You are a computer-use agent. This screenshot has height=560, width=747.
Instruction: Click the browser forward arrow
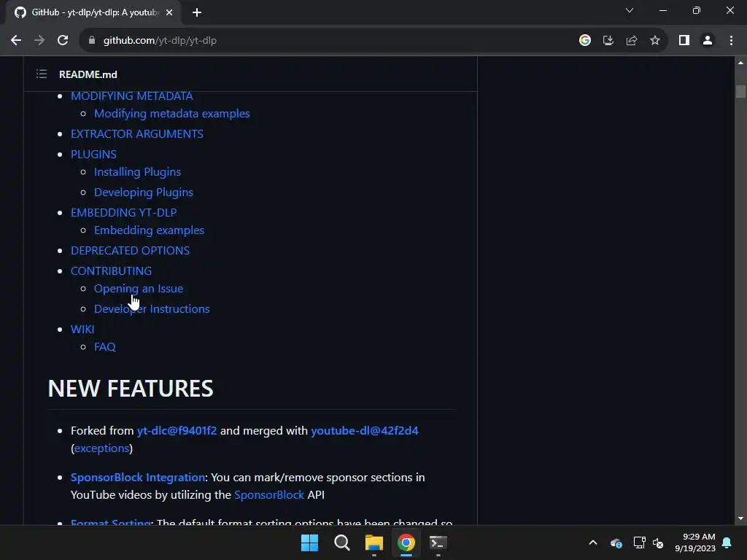[39, 41]
